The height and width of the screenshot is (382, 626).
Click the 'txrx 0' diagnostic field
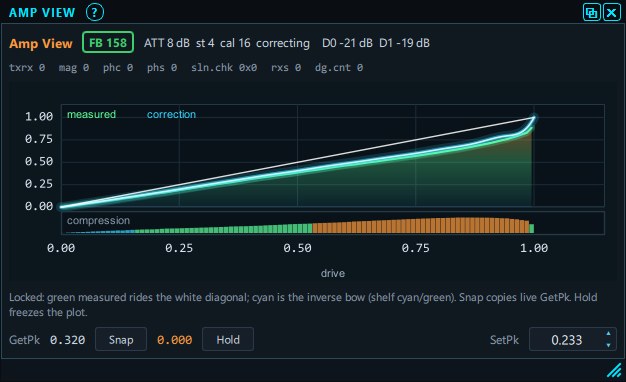click(x=27, y=67)
